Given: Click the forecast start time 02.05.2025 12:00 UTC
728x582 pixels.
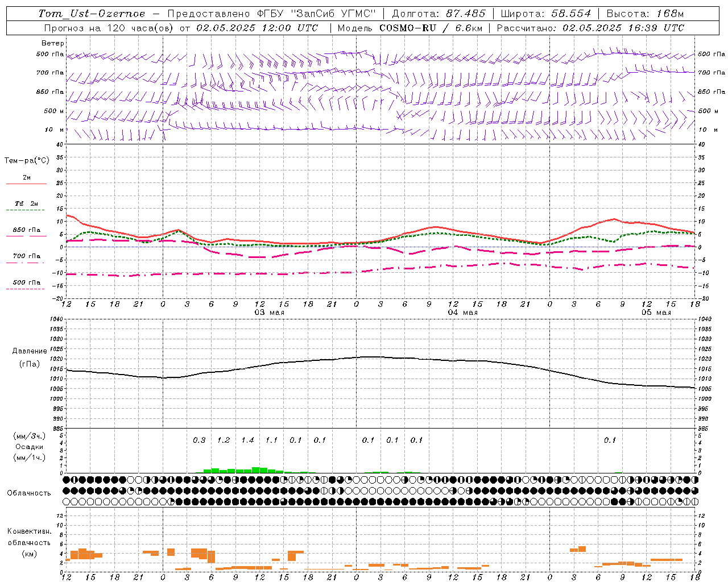Looking at the screenshot, I should [x=257, y=28].
